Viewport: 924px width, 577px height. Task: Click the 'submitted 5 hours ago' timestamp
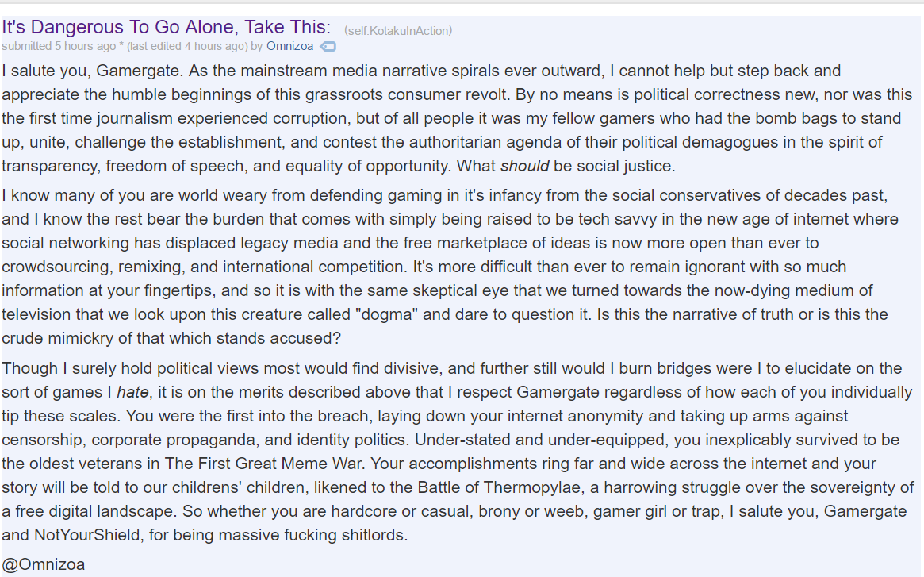coord(59,46)
